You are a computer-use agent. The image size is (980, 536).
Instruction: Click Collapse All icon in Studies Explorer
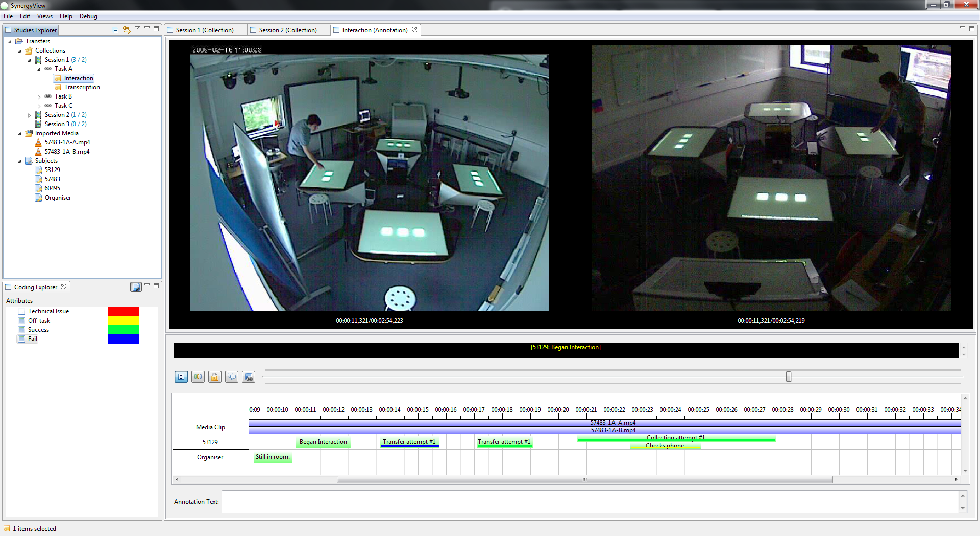point(115,30)
